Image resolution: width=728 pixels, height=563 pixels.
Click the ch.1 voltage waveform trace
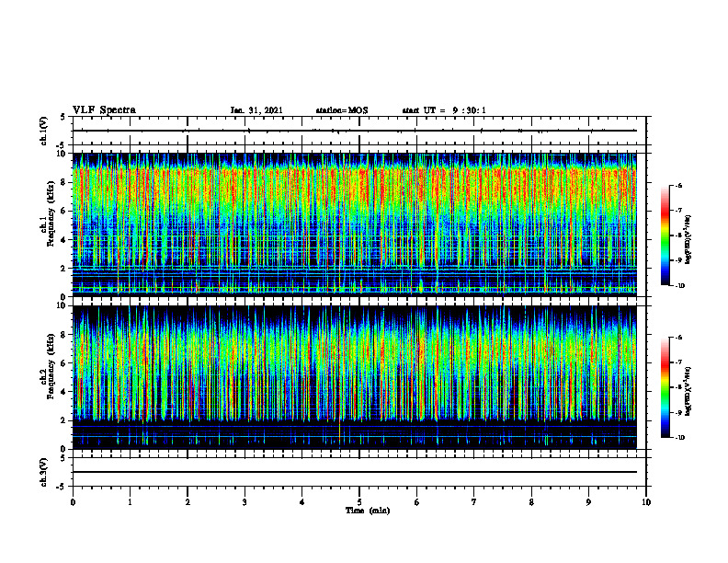[x=355, y=131]
